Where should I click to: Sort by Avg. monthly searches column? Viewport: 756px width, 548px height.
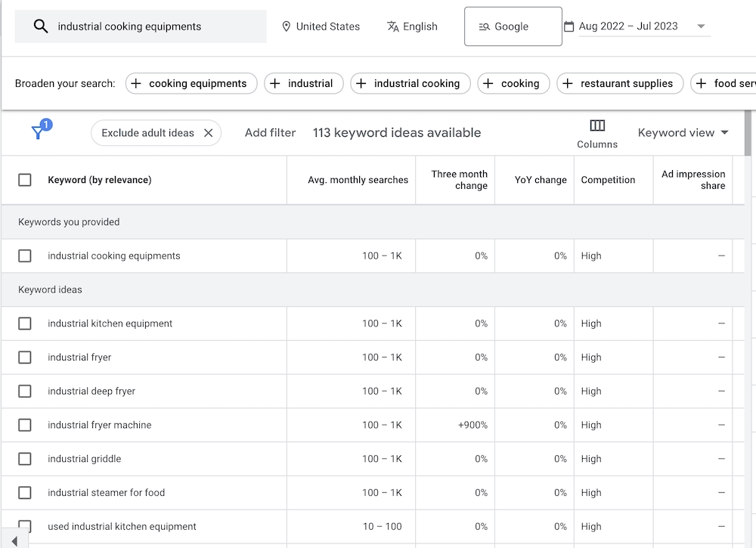(x=358, y=180)
